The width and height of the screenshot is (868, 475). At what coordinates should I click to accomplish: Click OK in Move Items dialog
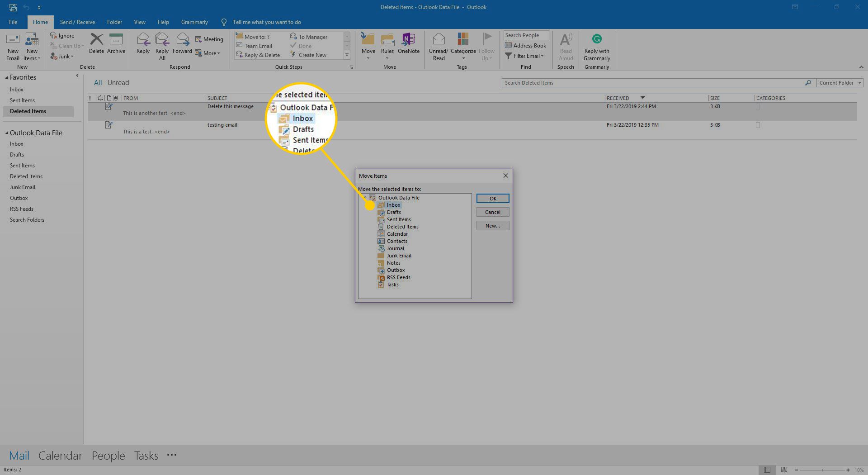(493, 199)
